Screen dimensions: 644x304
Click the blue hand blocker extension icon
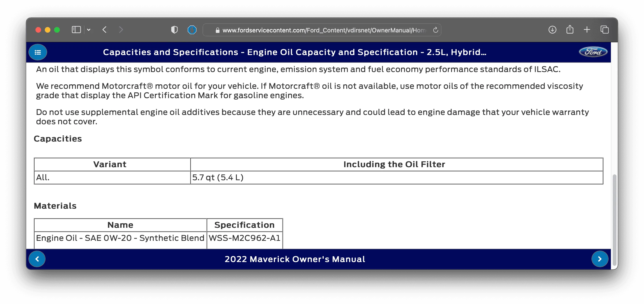(x=192, y=30)
